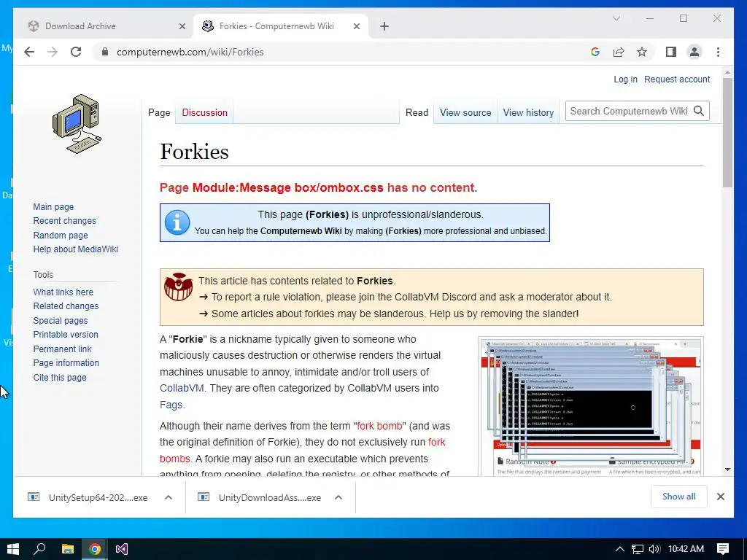
Task: Select the Page tab
Action: coord(159,113)
